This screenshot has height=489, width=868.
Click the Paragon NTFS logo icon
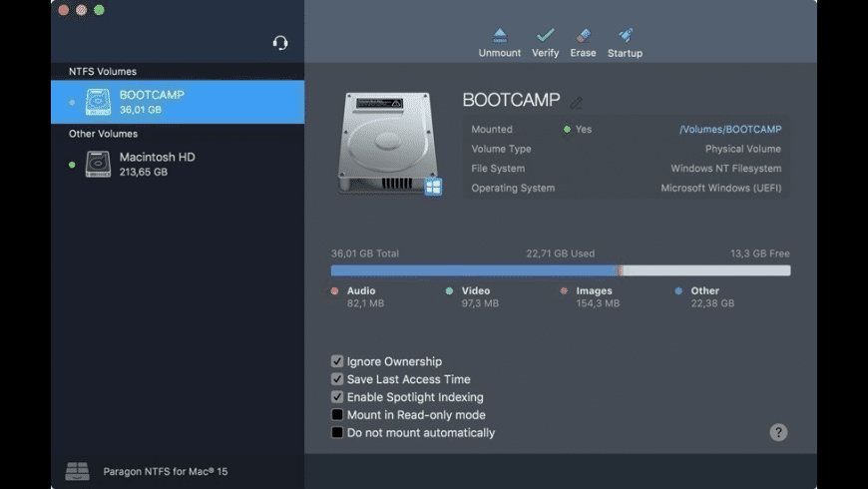tap(77, 471)
